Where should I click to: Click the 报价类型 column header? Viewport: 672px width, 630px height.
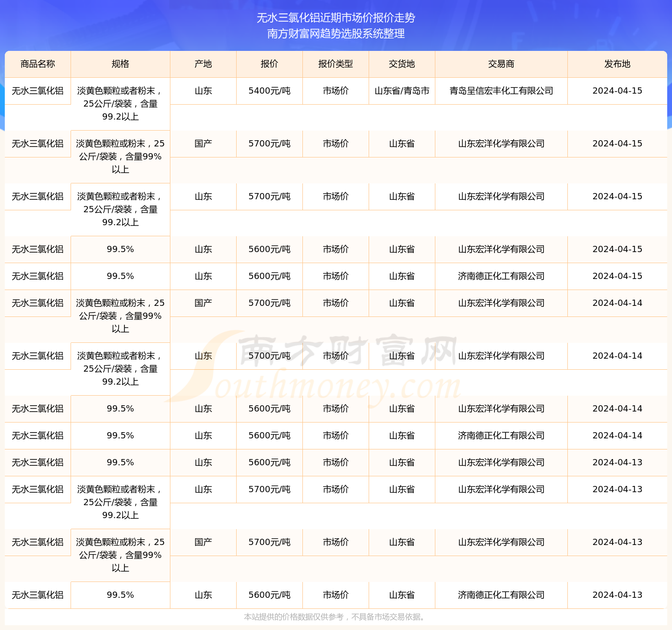[336, 64]
